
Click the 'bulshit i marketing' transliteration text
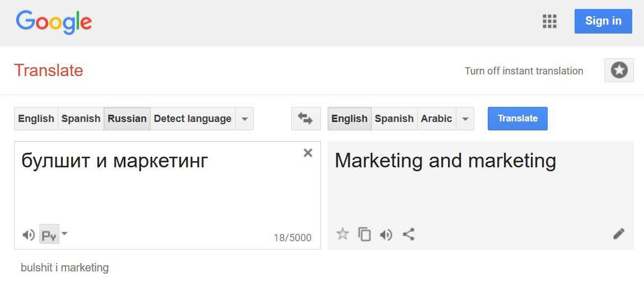65,268
